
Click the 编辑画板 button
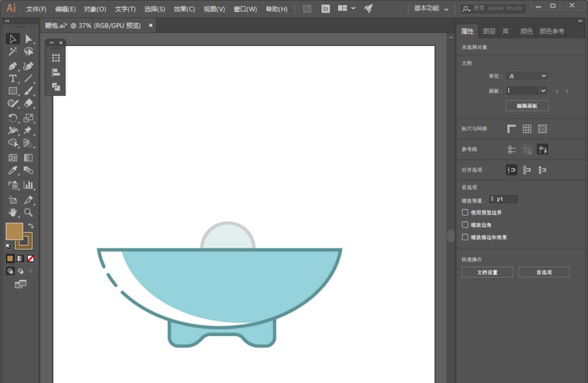click(527, 106)
